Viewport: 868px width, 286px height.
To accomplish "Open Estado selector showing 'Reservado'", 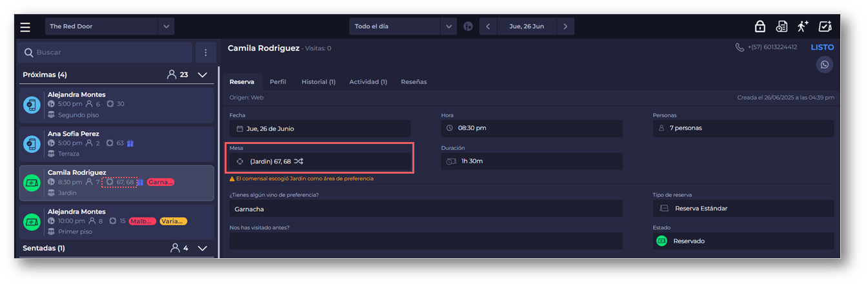I will (743, 241).
